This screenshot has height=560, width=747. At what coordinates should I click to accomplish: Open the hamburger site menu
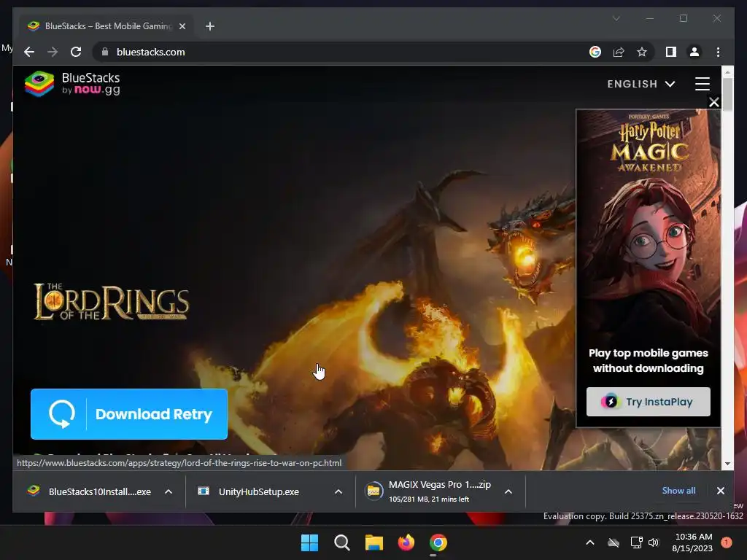pos(703,84)
